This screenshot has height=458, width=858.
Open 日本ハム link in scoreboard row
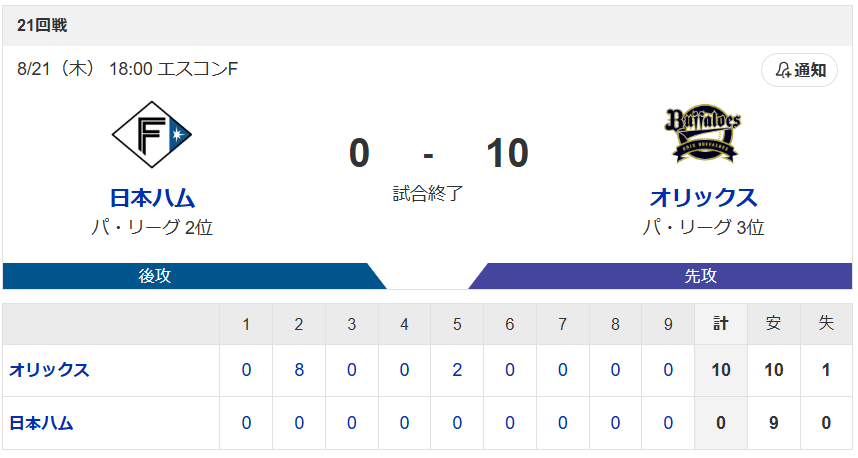click(42, 423)
